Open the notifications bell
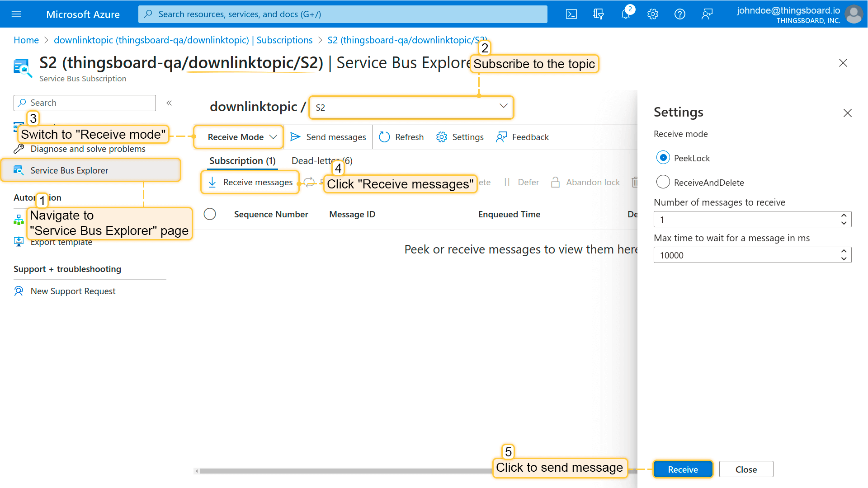 tap(626, 14)
